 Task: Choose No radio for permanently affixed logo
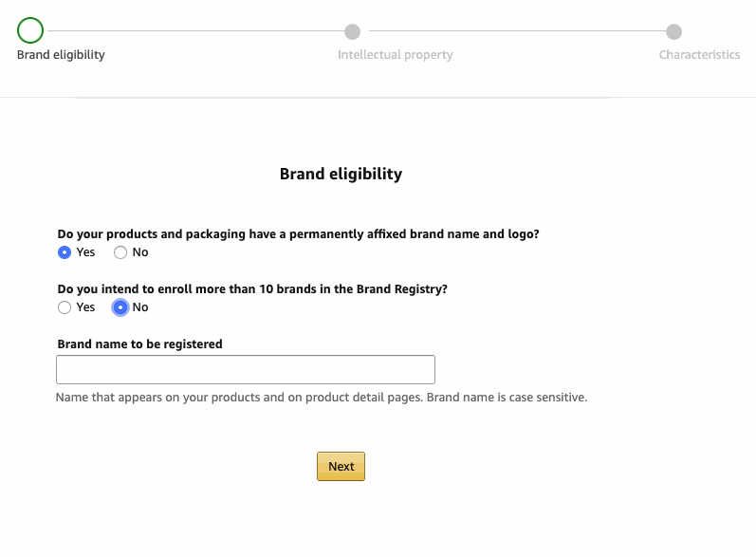tap(120, 252)
